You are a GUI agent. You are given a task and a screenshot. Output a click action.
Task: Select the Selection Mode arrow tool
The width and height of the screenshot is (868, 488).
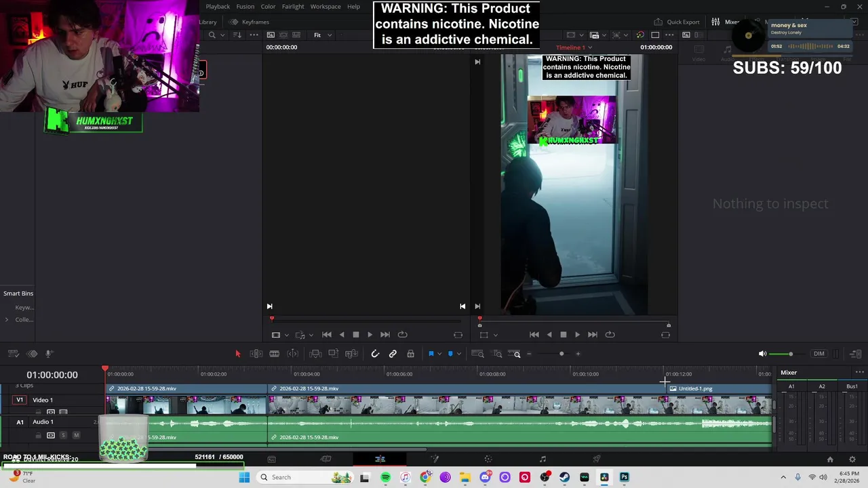pos(237,354)
